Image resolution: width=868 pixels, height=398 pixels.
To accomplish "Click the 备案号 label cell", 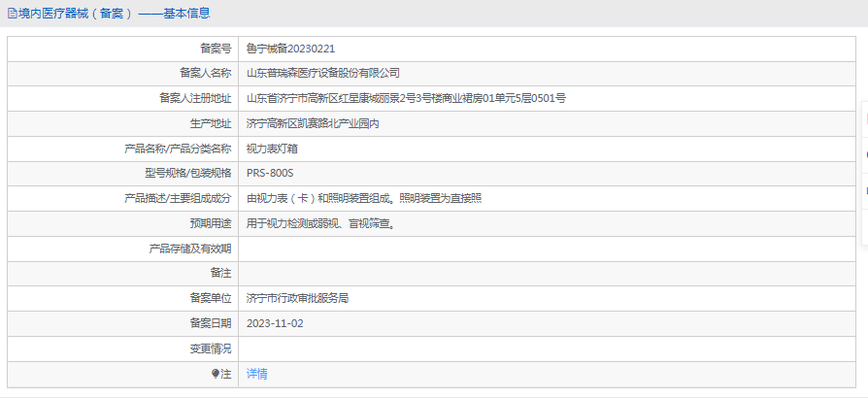I will 123,49.
